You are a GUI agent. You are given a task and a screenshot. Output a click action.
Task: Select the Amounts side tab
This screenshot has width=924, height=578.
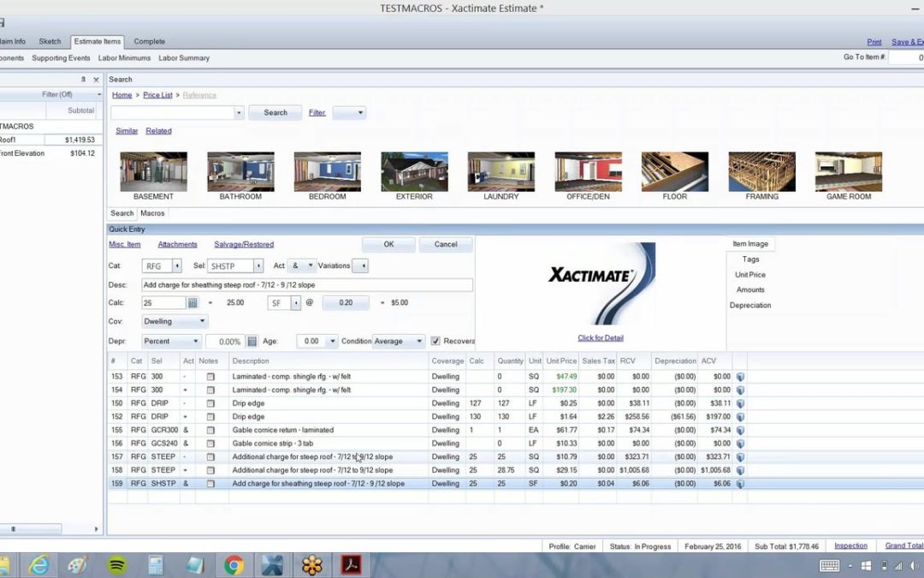(x=750, y=290)
